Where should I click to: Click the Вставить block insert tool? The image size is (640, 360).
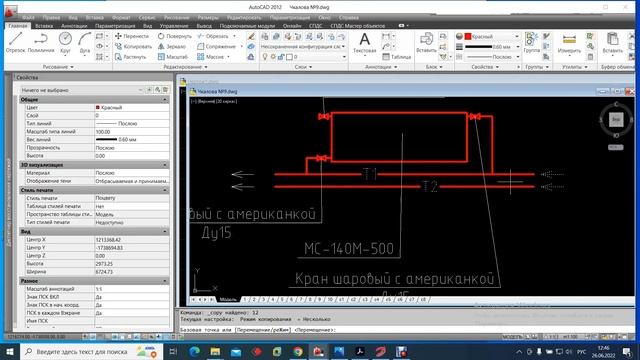(x=426, y=43)
